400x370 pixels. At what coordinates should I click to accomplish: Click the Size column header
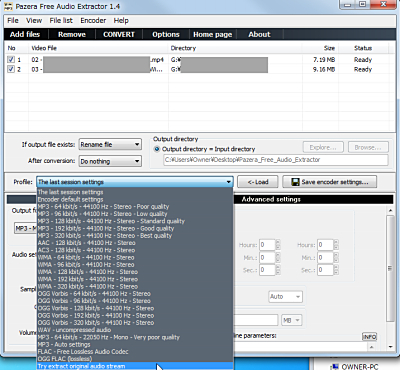pos(329,48)
